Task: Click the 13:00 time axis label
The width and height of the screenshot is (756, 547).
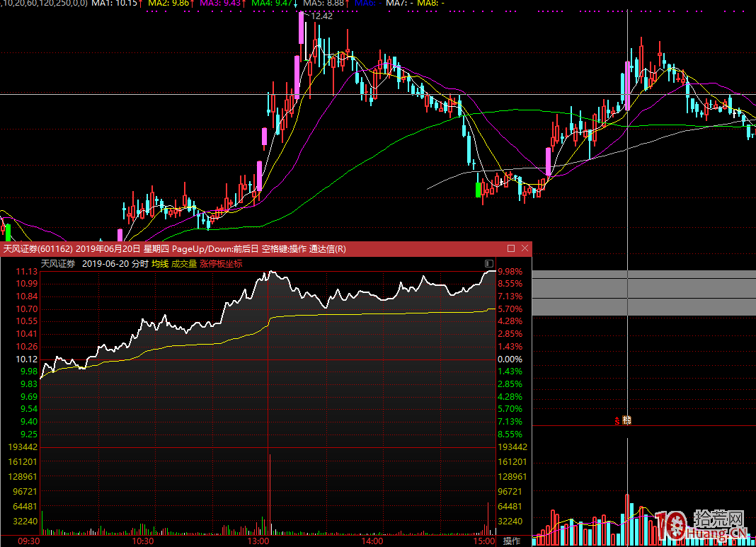Action: point(258,541)
